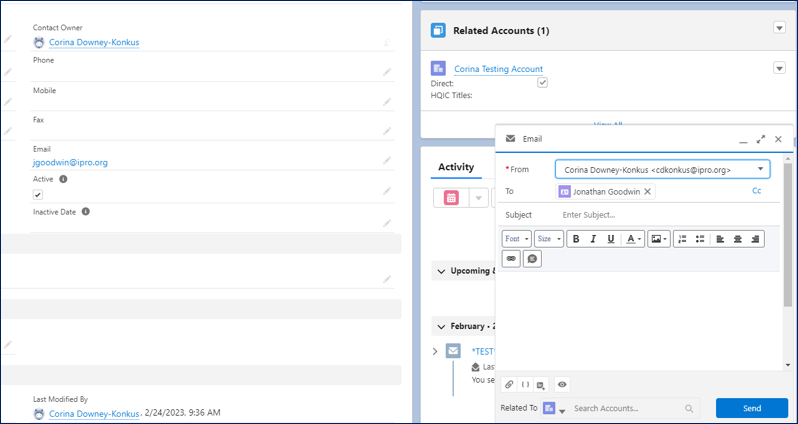Align email text to the right
798x424 pixels.
tap(755, 239)
